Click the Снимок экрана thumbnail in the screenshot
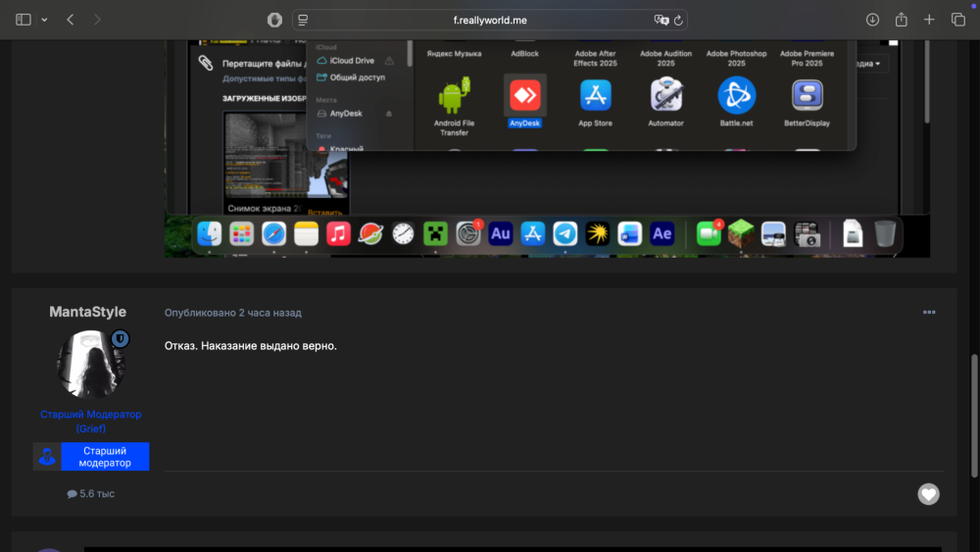980x552 pixels. tap(286, 156)
